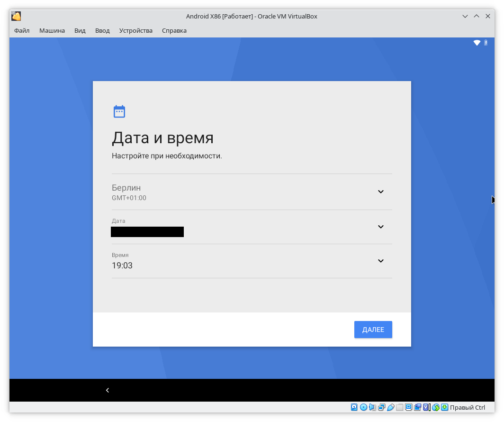This screenshot has height=422, width=504.
Task: Click the network adapters status icon
Action: (381, 407)
